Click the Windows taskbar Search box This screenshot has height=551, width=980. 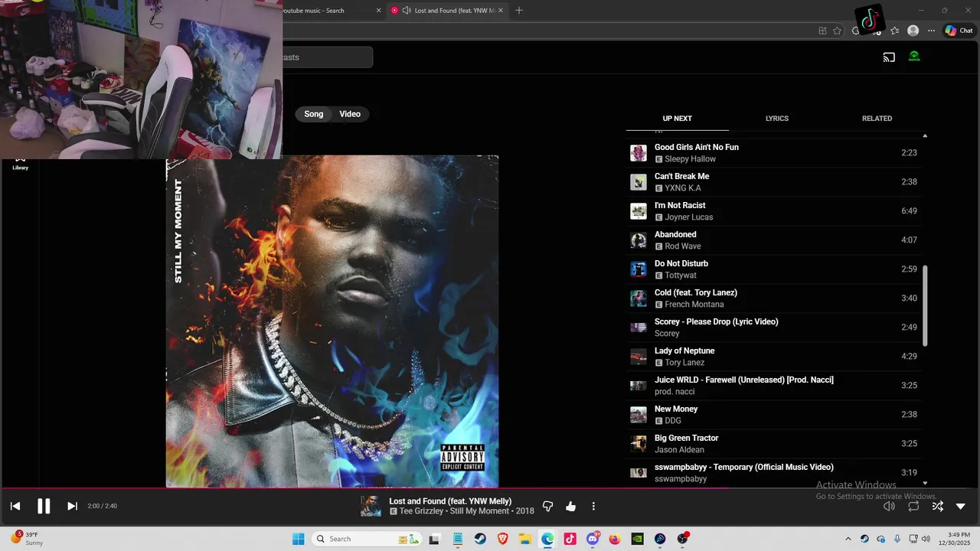(368, 539)
